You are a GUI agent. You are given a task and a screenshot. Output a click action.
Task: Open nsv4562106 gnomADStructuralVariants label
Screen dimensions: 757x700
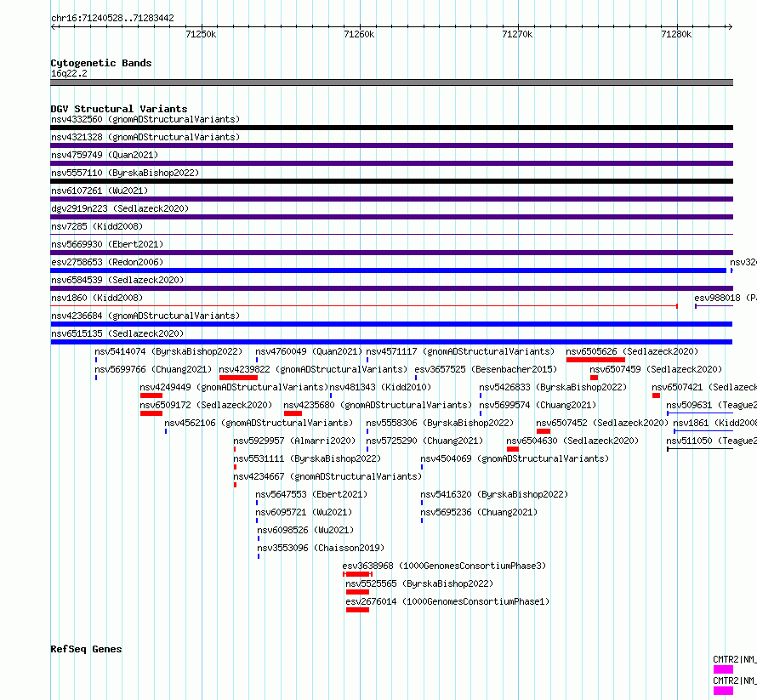[x=259, y=423]
